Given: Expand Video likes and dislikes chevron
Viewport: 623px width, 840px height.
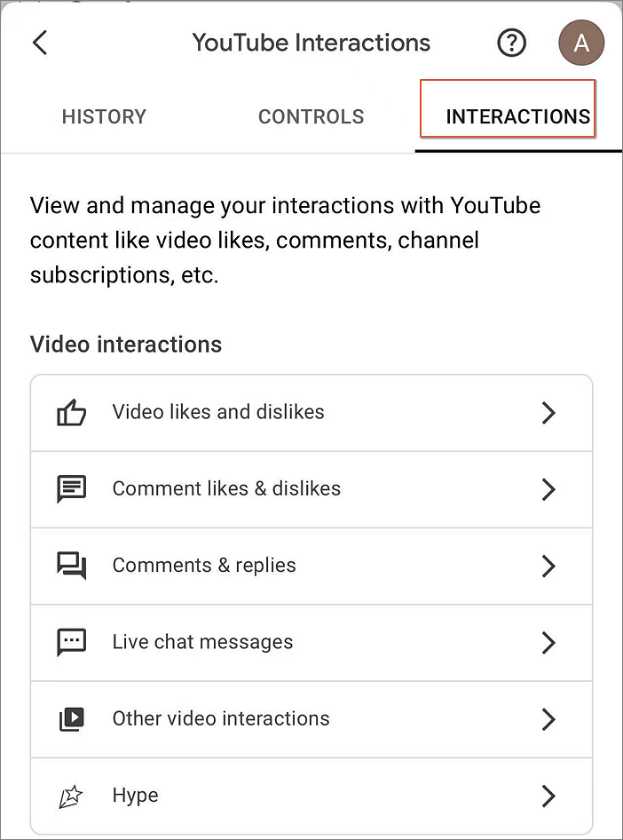Looking at the screenshot, I should coord(548,412).
